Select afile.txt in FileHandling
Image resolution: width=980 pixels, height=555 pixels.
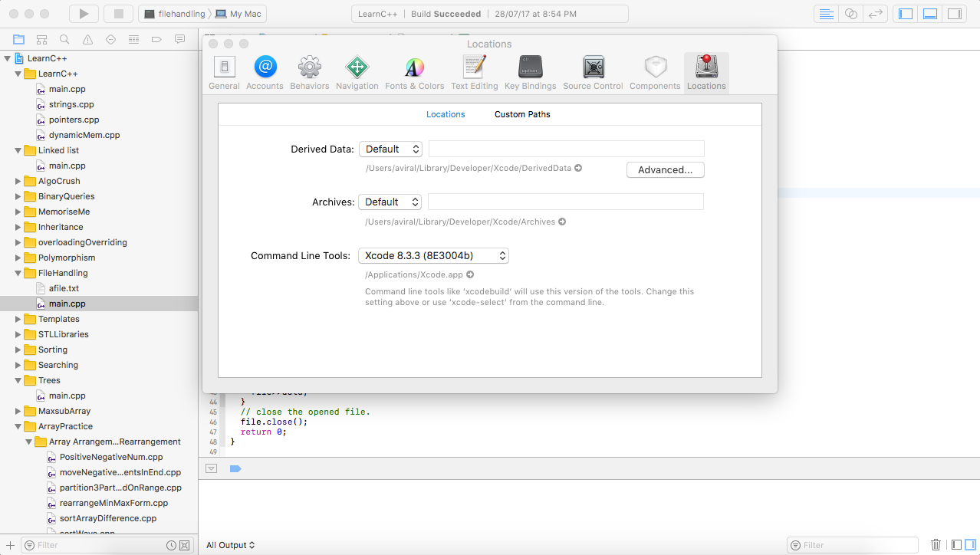64,288
